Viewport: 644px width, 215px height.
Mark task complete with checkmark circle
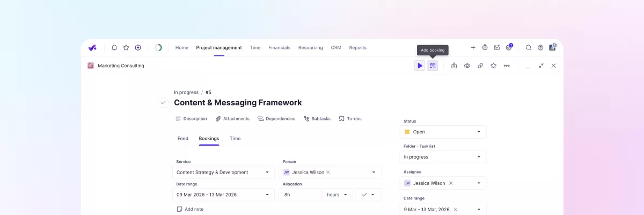(163, 103)
